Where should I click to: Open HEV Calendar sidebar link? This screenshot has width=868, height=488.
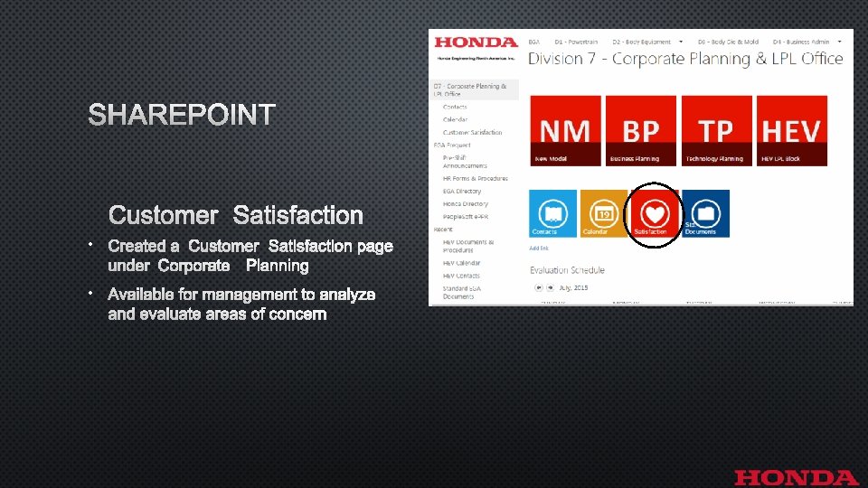461,263
